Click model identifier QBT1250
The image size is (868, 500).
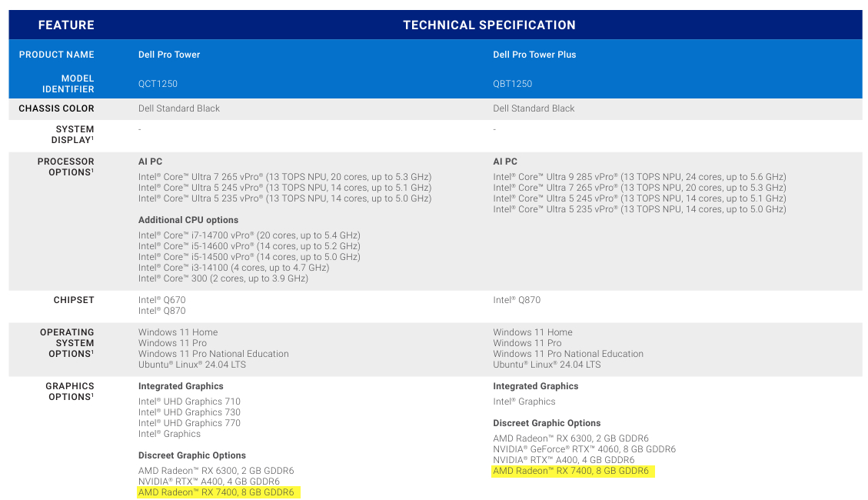click(512, 84)
